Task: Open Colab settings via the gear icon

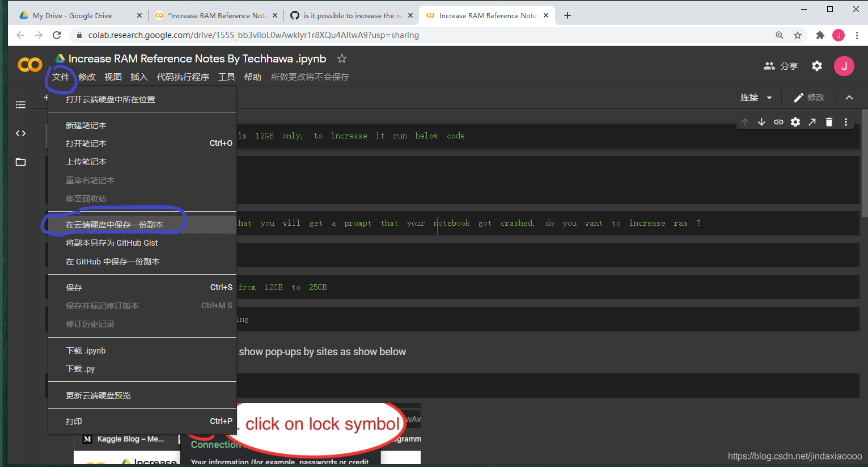Action: (816, 65)
